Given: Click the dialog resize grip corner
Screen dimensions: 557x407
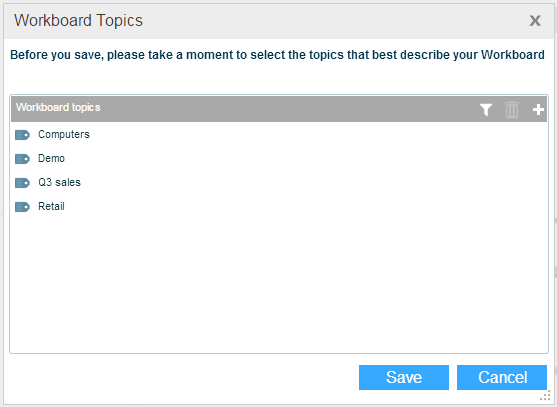Looking at the screenshot, I should tap(545, 395).
